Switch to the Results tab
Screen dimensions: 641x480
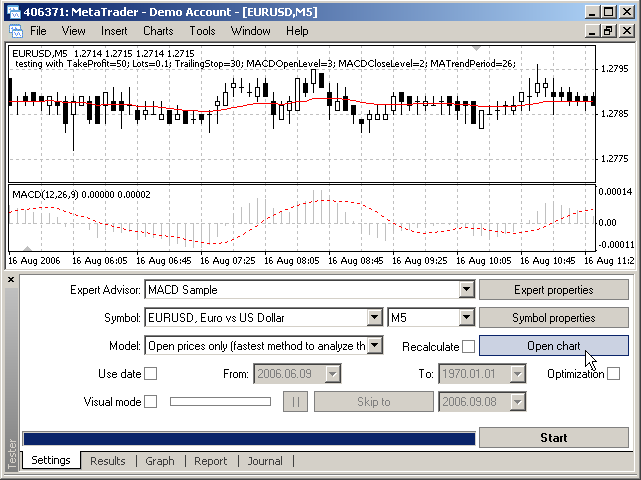[x=108, y=461]
